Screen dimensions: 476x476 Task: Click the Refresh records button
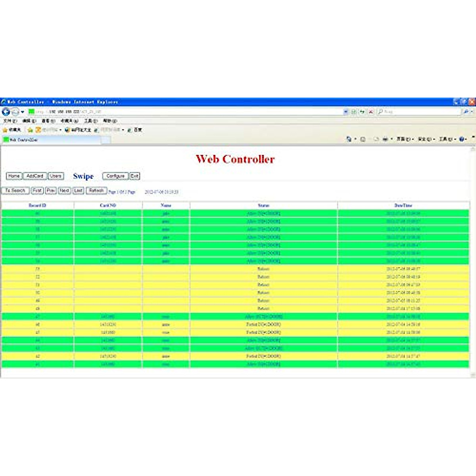(96, 190)
